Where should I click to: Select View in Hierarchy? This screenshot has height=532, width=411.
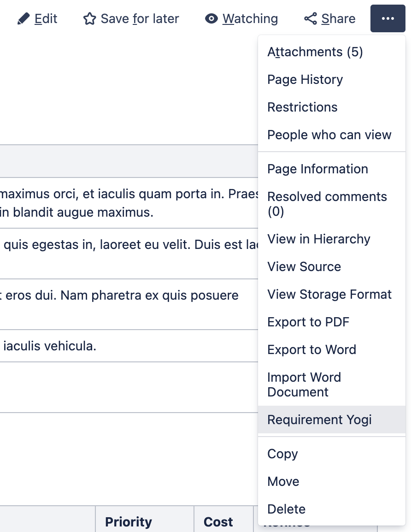(x=319, y=239)
